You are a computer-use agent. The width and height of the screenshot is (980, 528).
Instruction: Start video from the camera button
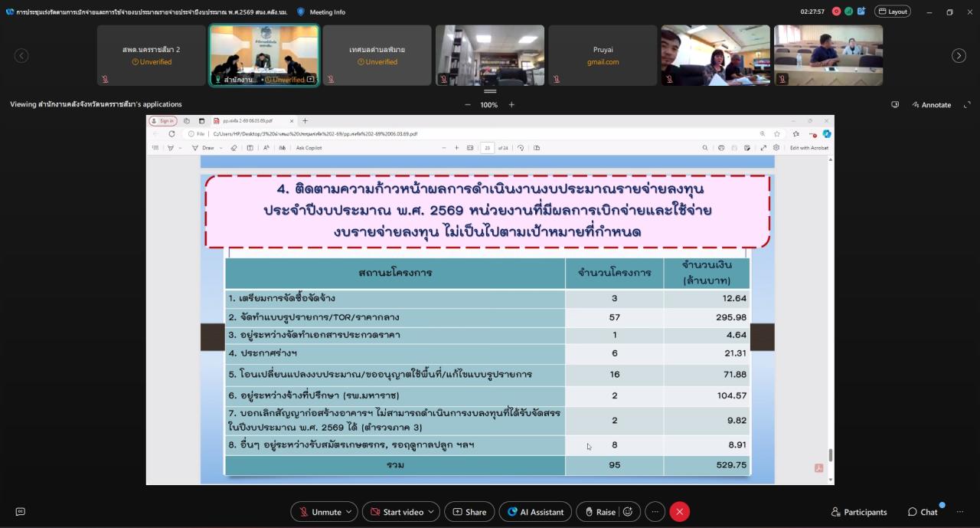[x=396, y=512]
